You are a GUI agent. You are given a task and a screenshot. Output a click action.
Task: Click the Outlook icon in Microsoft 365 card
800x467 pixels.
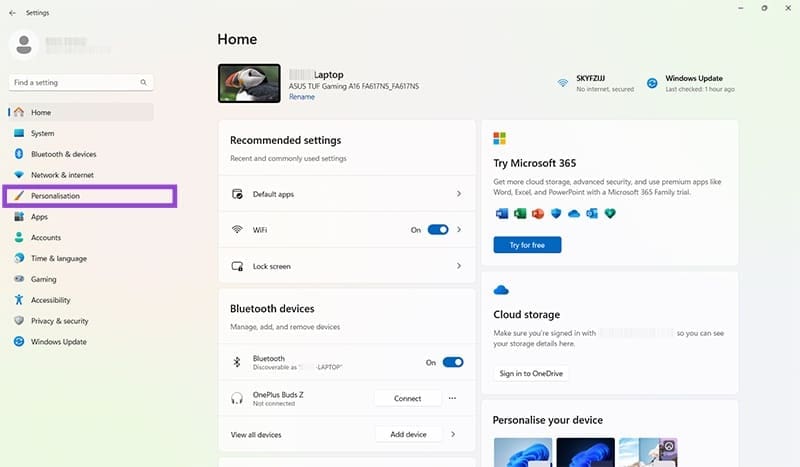[x=592, y=213]
